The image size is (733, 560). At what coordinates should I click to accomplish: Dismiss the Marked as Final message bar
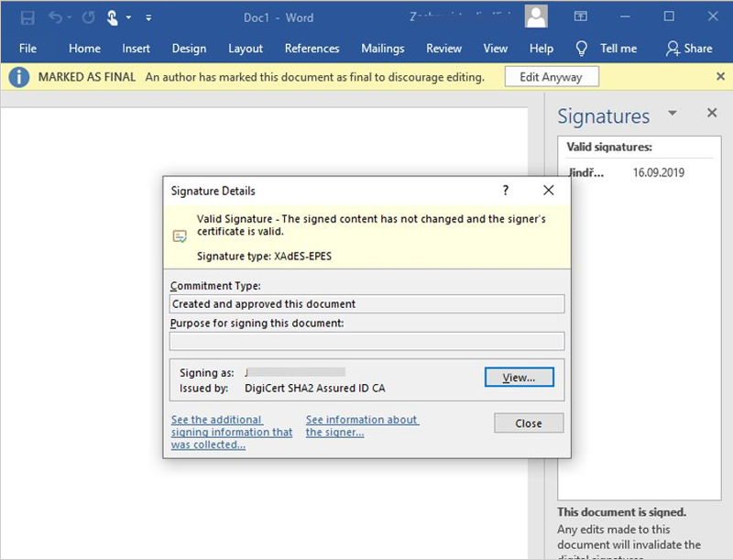[x=720, y=76]
